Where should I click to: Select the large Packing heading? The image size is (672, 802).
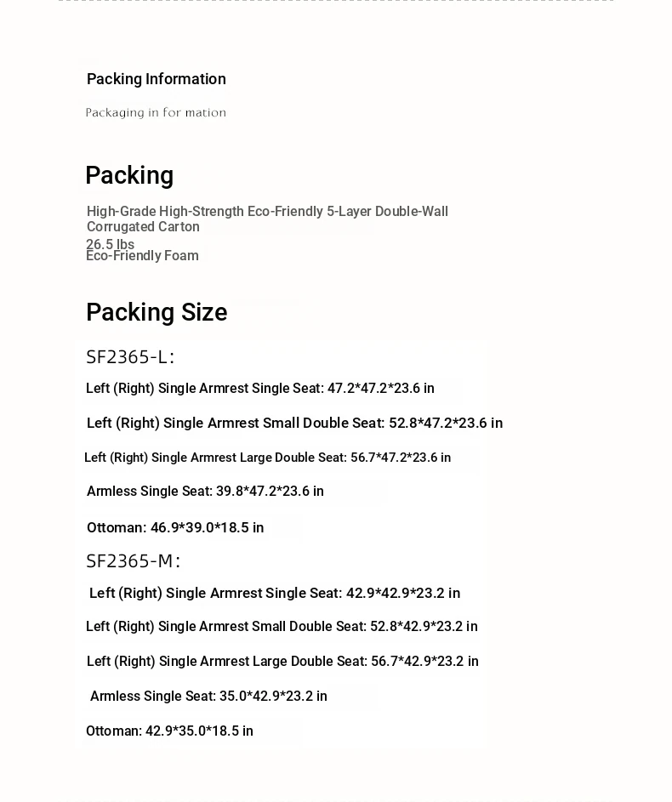129,176
